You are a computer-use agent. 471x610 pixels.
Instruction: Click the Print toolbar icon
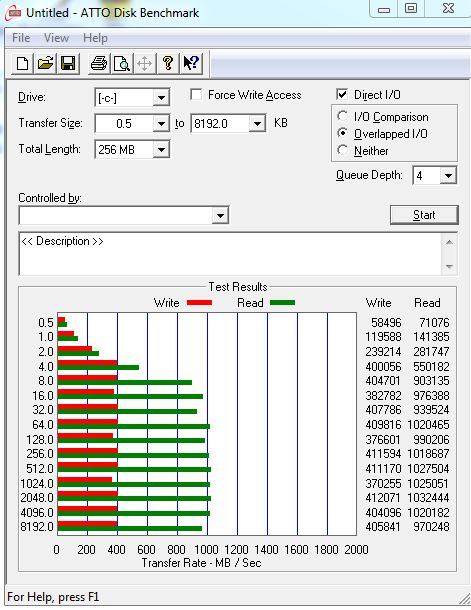[x=99, y=63]
